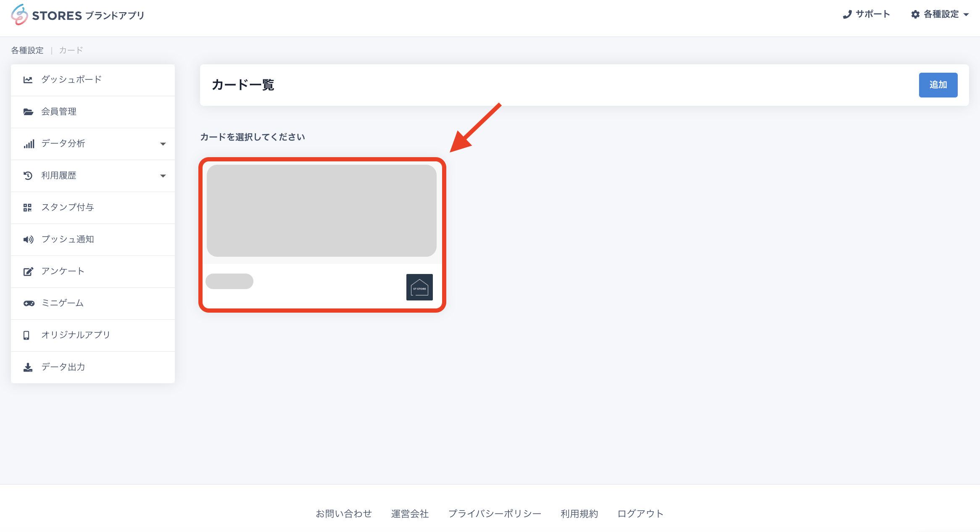Click the QR code icon for スタンプ付与
This screenshot has width=980, height=532.
[x=28, y=208]
